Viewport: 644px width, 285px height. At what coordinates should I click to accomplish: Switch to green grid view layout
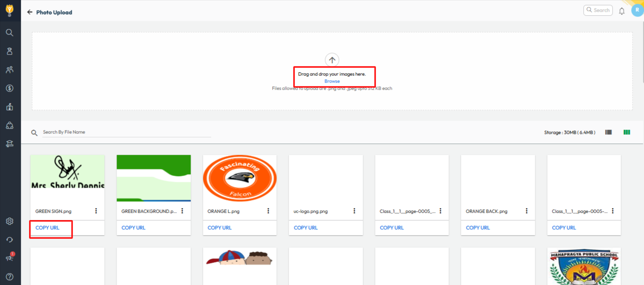pos(626,132)
